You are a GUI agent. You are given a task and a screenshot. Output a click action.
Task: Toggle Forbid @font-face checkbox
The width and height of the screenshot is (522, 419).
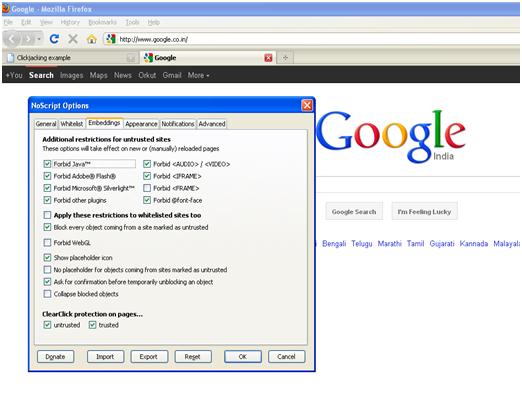click(147, 200)
